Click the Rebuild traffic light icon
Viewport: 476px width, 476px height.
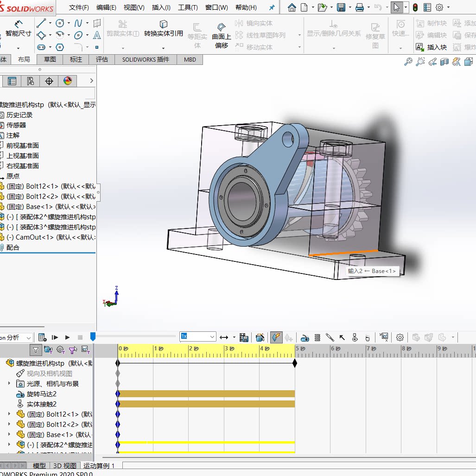pos(415,7)
